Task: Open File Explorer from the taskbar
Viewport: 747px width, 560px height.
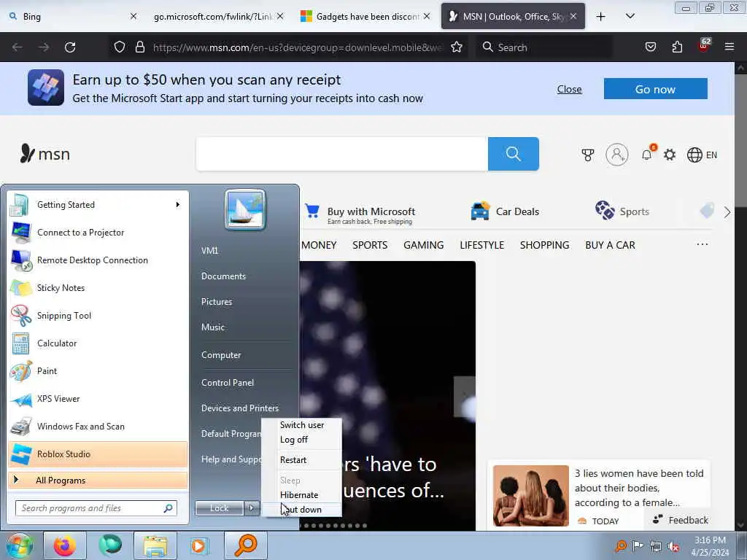Action: point(155,545)
